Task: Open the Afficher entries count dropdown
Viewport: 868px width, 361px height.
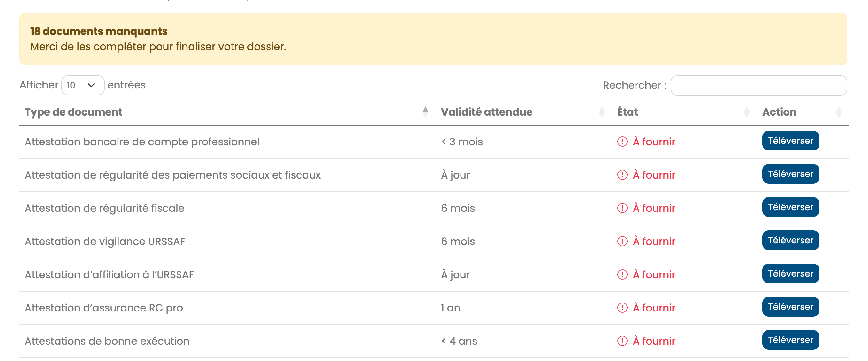Action: click(x=83, y=85)
